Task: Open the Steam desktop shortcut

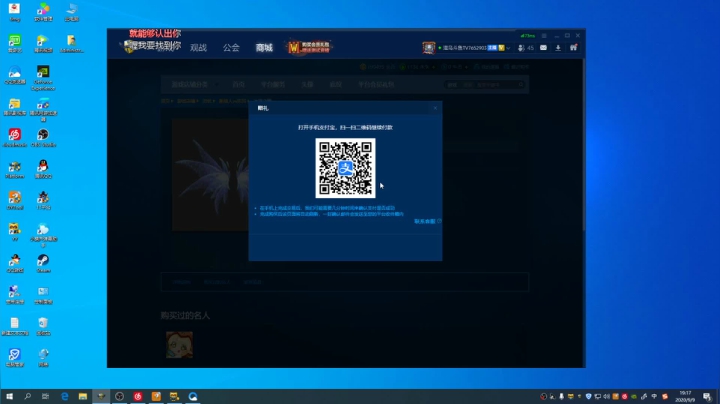Action: (43, 263)
